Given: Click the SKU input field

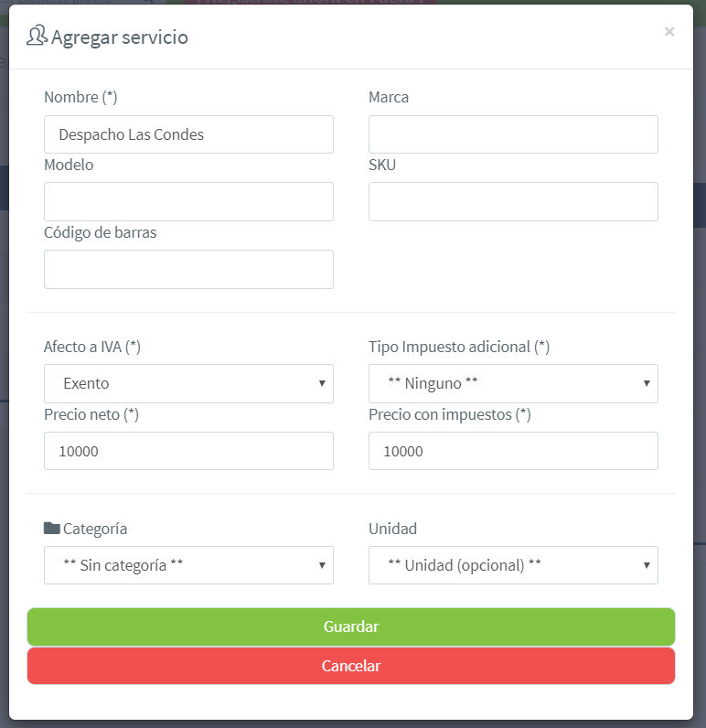Looking at the screenshot, I should [x=513, y=201].
